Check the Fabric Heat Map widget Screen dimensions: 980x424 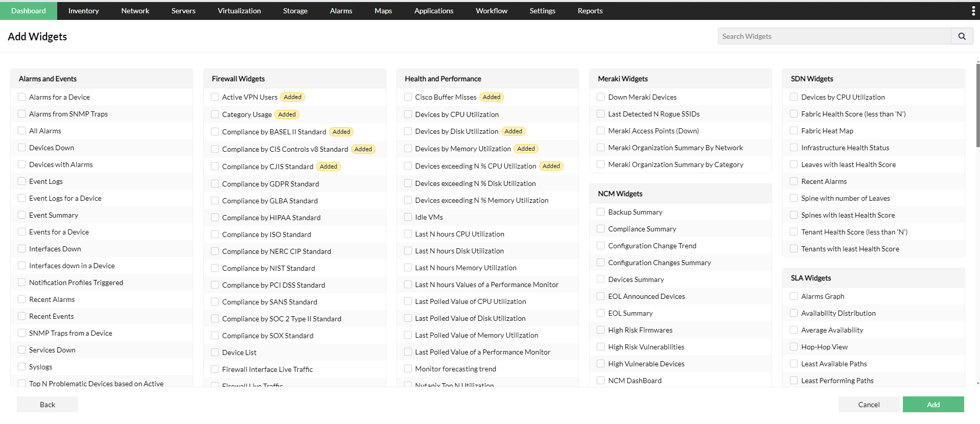click(x=794, y=131)
